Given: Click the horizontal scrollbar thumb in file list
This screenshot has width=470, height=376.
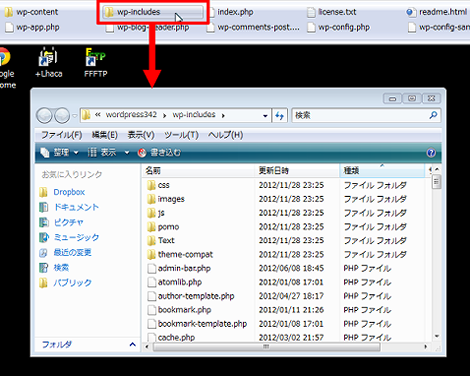Looking at the screenshot, I should (x=266, y=347).
